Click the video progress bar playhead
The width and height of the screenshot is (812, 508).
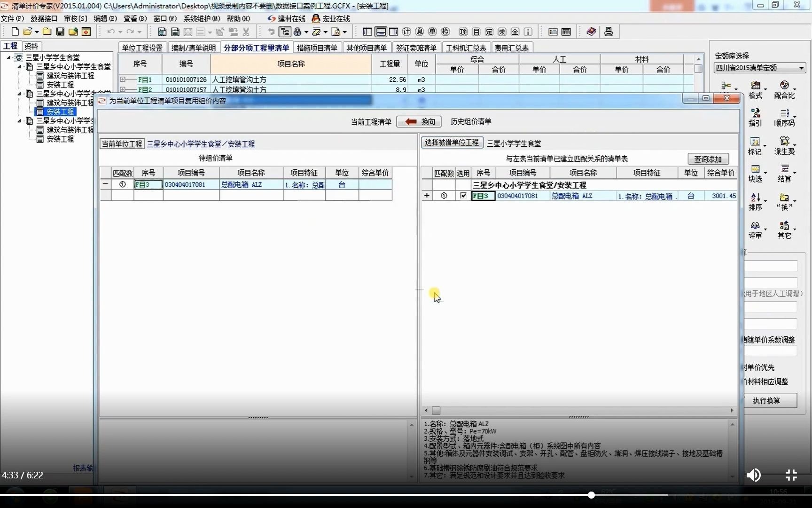(591, 495)
